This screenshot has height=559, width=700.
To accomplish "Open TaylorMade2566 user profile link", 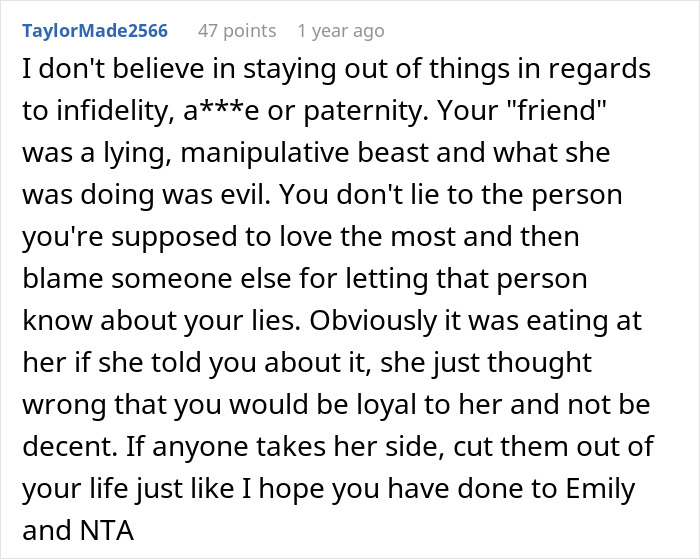I will point(95,31).
